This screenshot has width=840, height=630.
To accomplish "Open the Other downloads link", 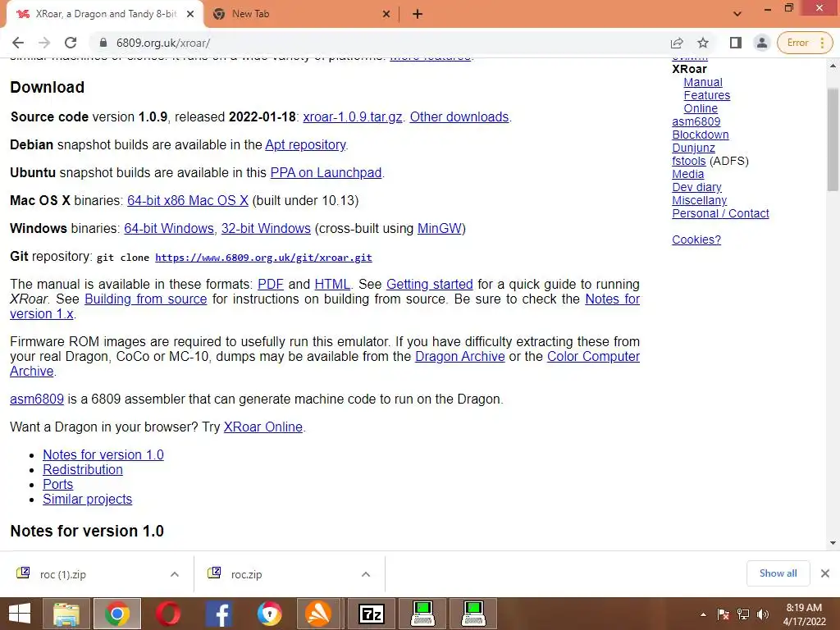I will (459, 116).
